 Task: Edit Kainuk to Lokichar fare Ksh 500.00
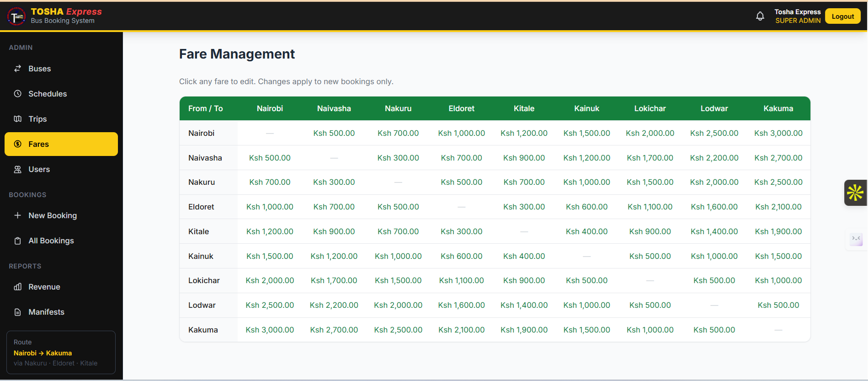tap(650, 256)
